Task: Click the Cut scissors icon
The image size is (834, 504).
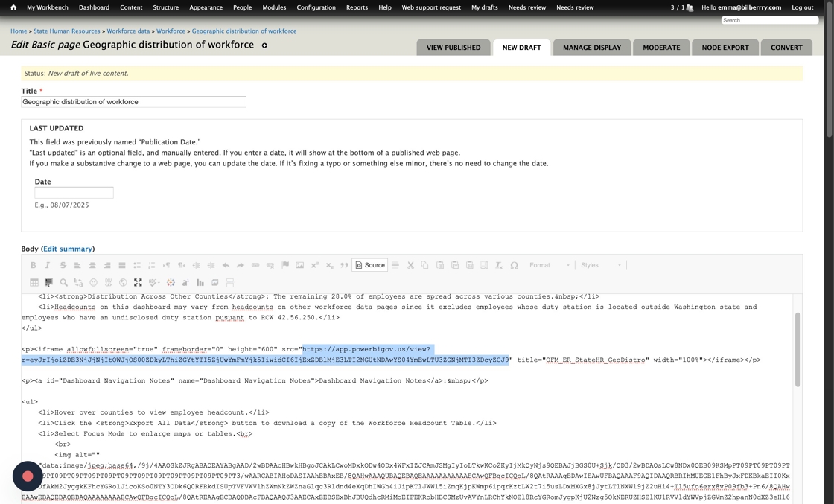Action: click(x=410, y=265)
